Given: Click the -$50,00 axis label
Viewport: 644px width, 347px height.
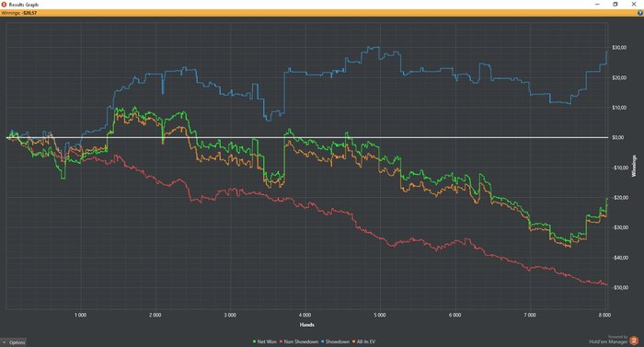Looking at the screenshot, I should click(620, 288).
